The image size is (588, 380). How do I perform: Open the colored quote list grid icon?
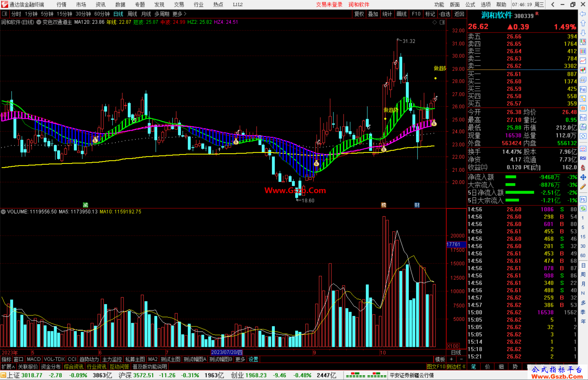click(x=583, y=51)
